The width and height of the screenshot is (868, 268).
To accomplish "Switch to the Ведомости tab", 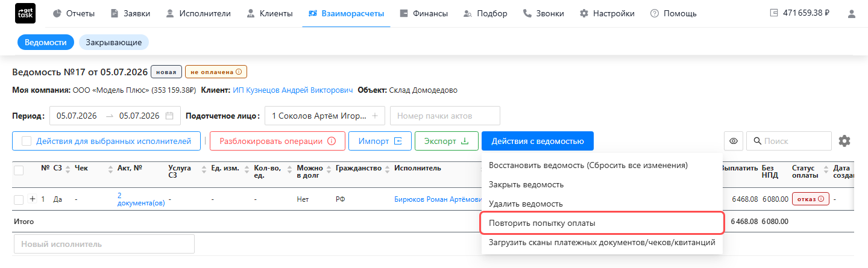I will 45,42.
